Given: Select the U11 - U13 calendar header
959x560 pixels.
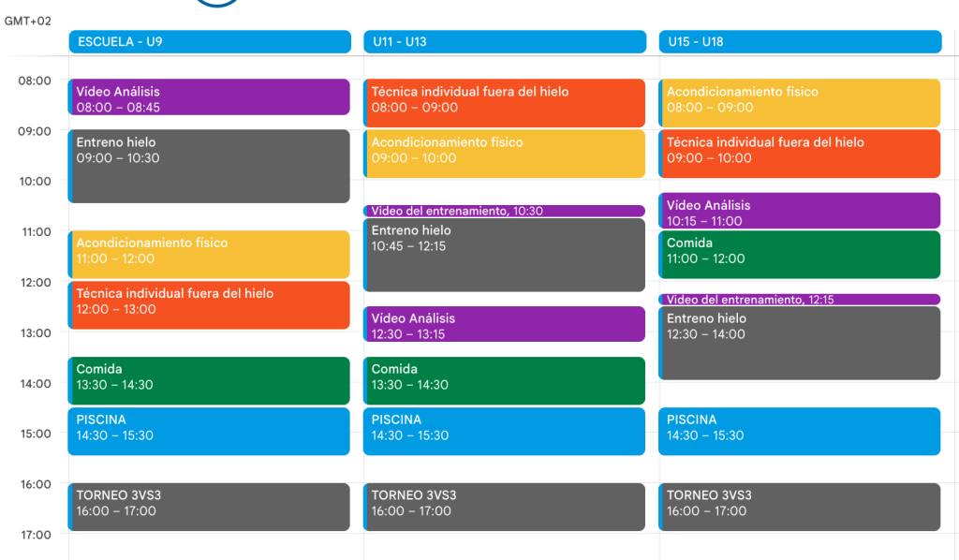Looking at the screenshot, I should pos(504,42).
